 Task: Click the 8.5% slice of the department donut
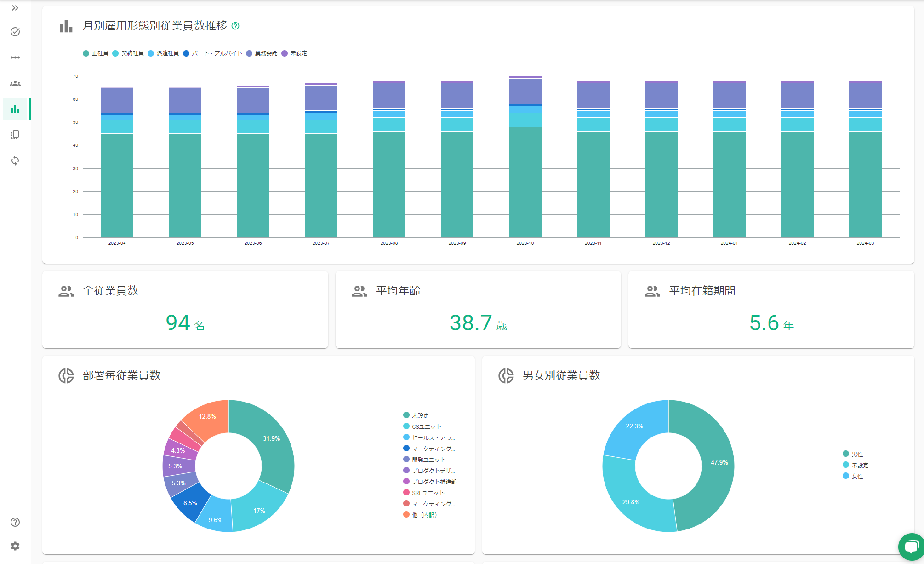coord(190,503)
